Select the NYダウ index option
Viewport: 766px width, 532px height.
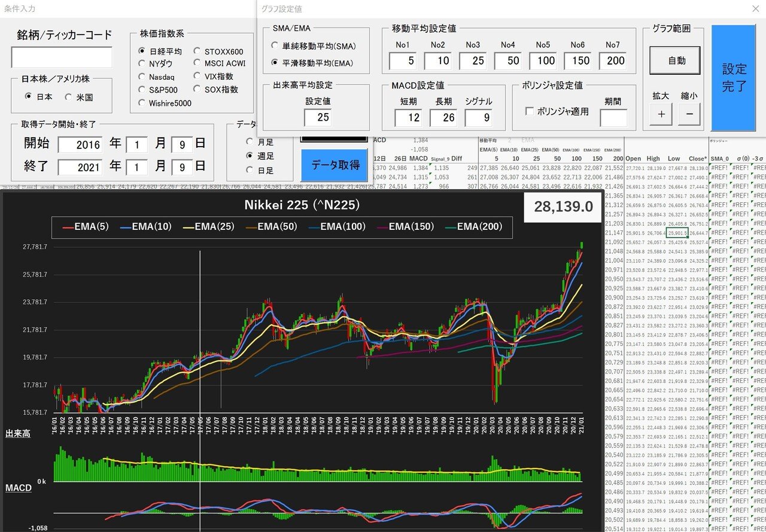(x=142, y=63)
